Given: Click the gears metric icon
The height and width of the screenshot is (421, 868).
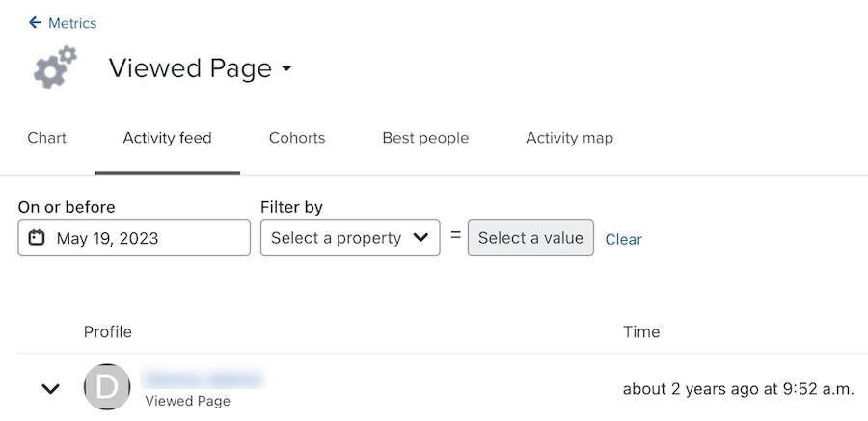Looking at the screenshot, I should 55,68.
